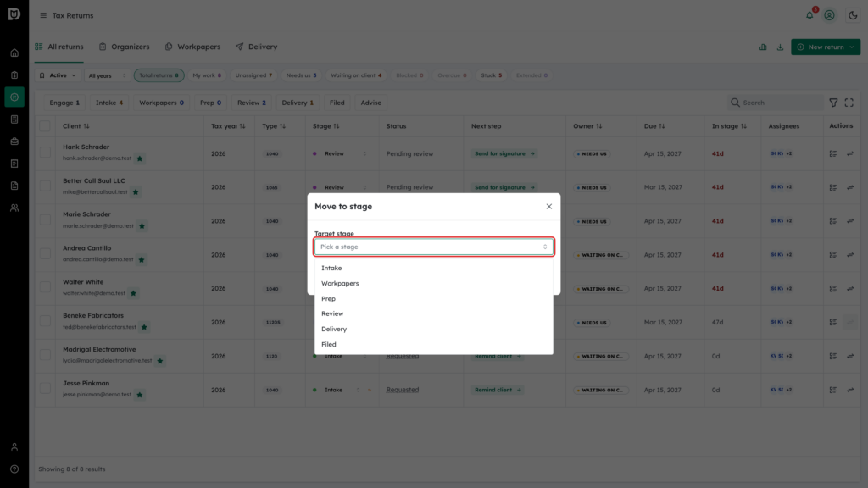This screenshot has height=488, width=868.
Task: Check the Jesse Pinkman row checkbox
Action: (x=45, y=388)
